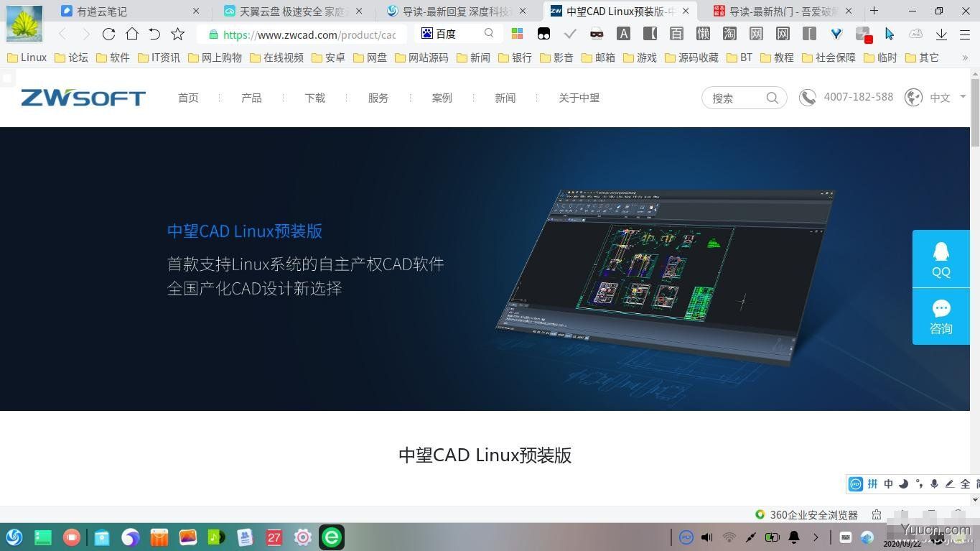Open 咨询 chat floating button
980x551 pixels.
[941, 317]
